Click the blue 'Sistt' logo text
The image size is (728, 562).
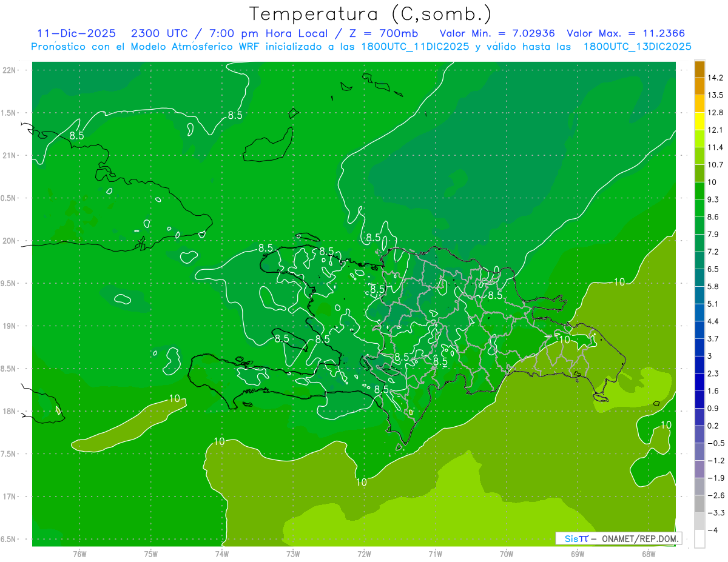[576, 538]
